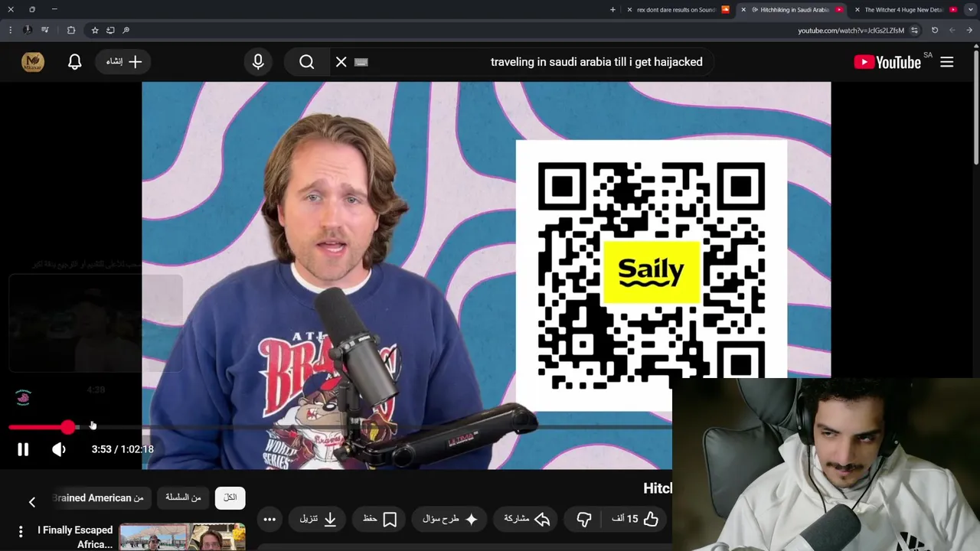Viewport: 980px width, 551px height.
Task: Click the Create (إنشاء) button
Action: pyautogui.click(x=122, y=62)
